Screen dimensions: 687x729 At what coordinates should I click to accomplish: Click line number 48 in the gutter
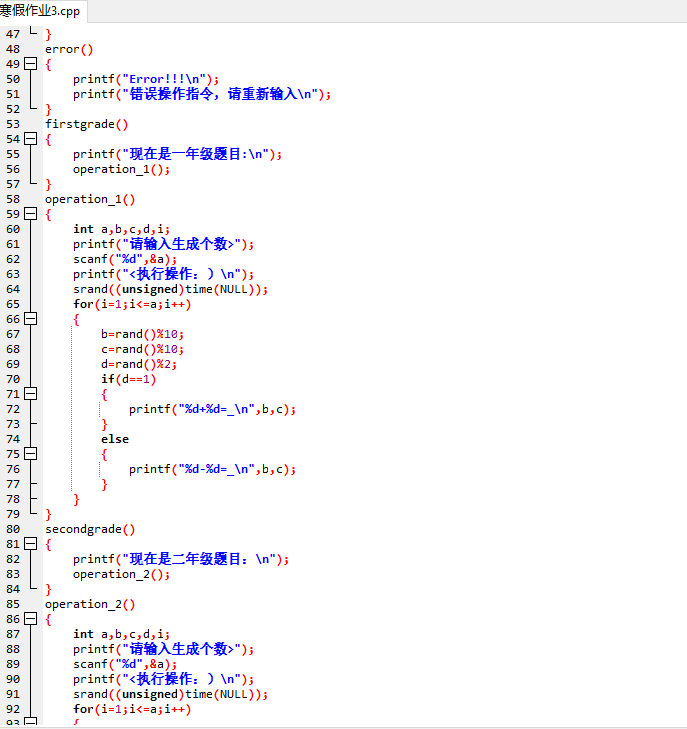13,49
